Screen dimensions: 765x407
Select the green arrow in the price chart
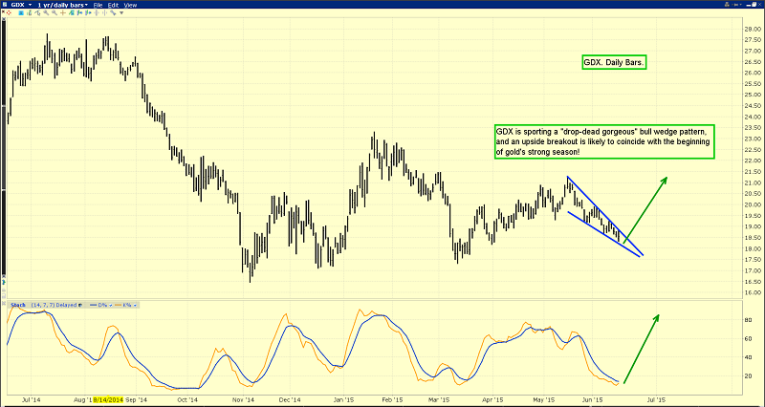645,210
